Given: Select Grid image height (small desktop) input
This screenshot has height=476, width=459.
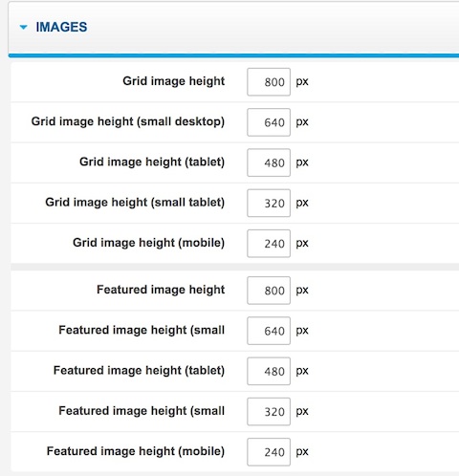Looking at the screenshot, I should coord(269,122).
